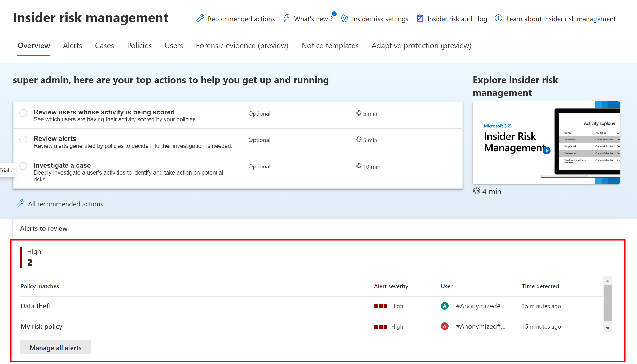This screenshot has width=637, height=364.
Task: Click the red user avatar for My risk policy
Action: [445, 326]
